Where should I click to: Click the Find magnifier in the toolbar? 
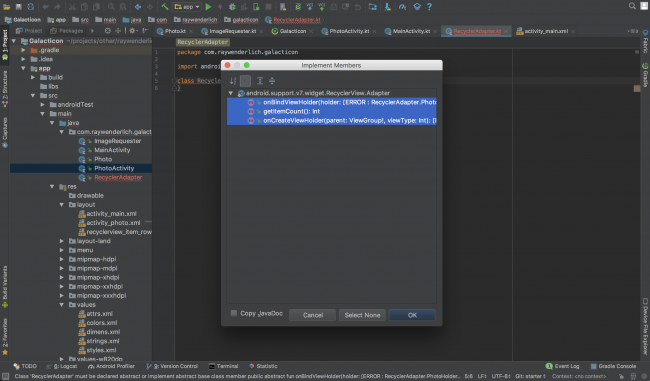(x=111, y=7)
